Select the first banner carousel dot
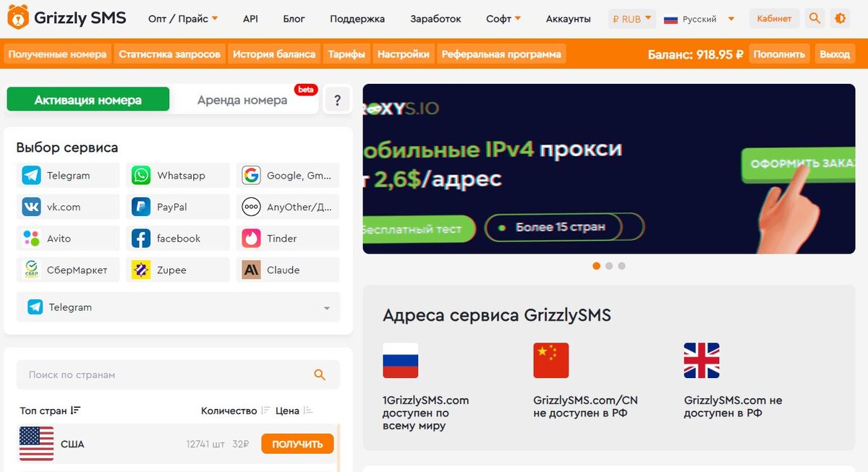Viewport: 868px width, 472px height. pyautogui.click(x=596, y=266)
